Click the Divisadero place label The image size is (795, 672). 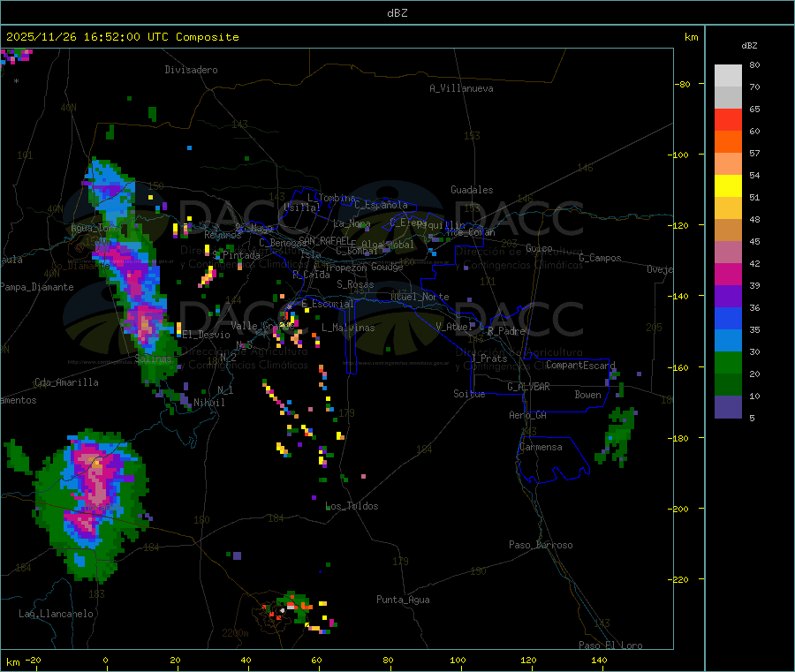[191, 70]
